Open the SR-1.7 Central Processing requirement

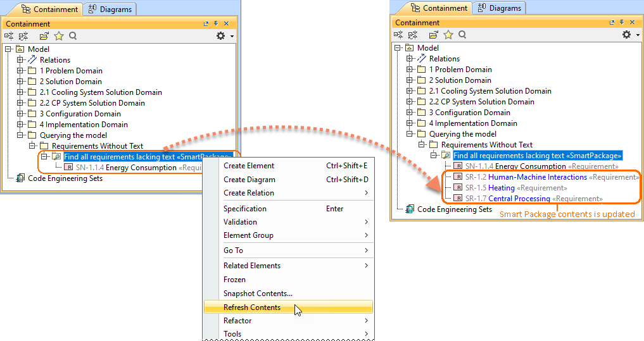click(519, 199)
